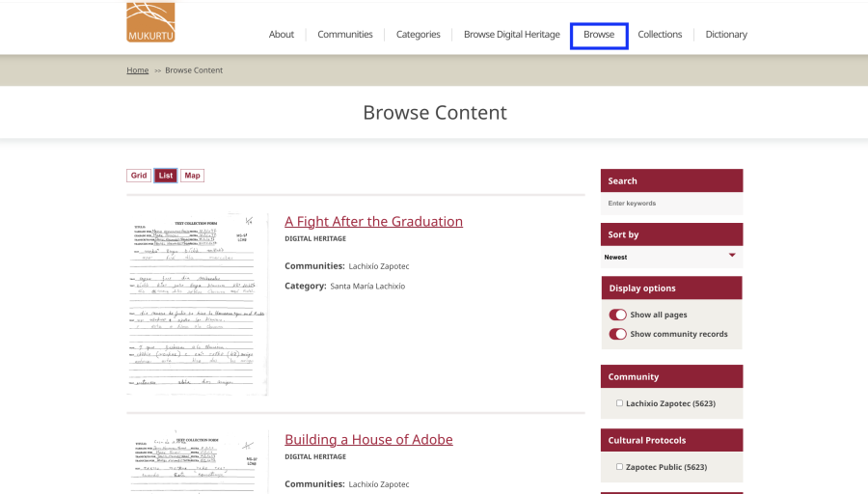Open A Fight After the Graduation

point(373,222)
